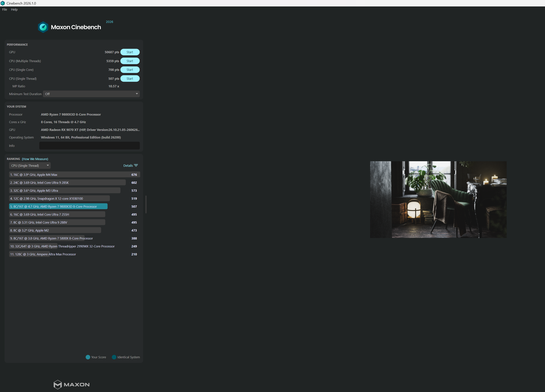Click the Maxon Cinebench logo icon

pos(43,27)
